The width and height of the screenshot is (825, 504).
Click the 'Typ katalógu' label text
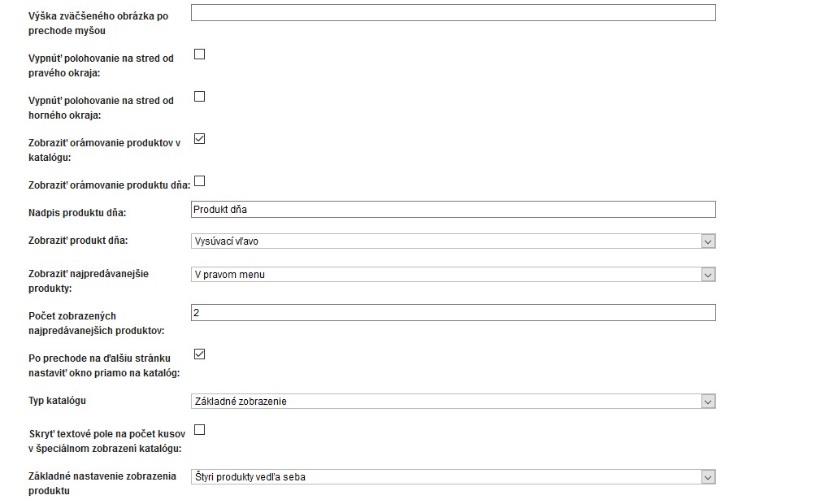point(57,401)
